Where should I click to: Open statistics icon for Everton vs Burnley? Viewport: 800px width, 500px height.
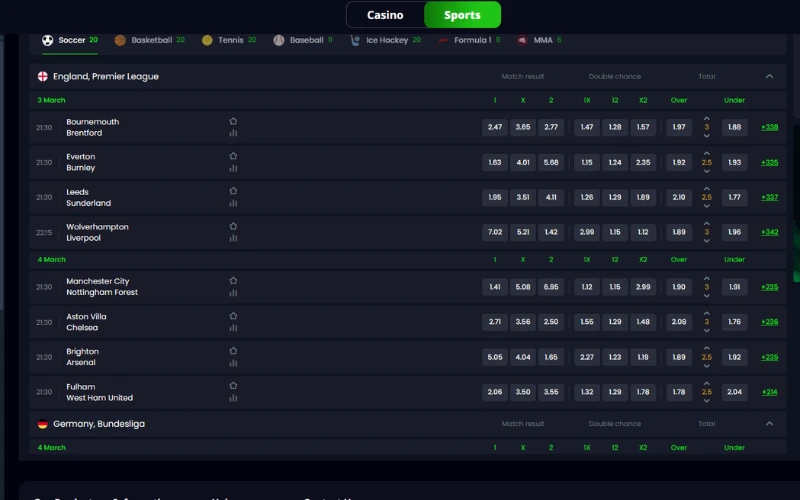click(233, 168)
